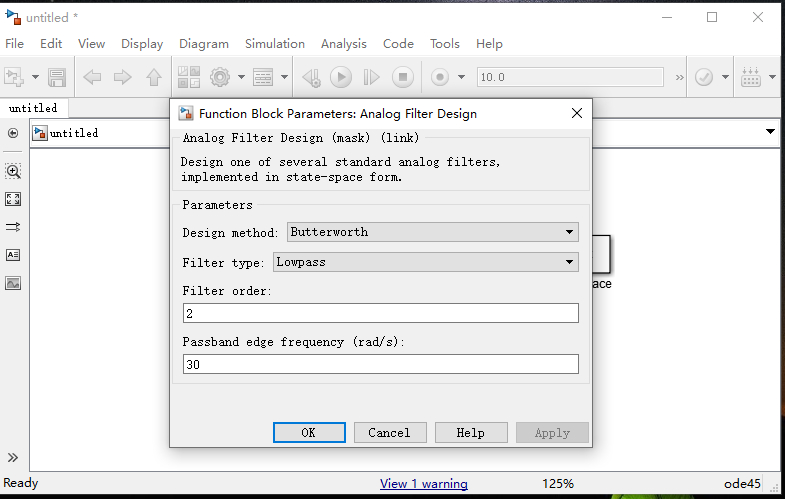Click the Image insert palette icon

[x=13, y=283]
